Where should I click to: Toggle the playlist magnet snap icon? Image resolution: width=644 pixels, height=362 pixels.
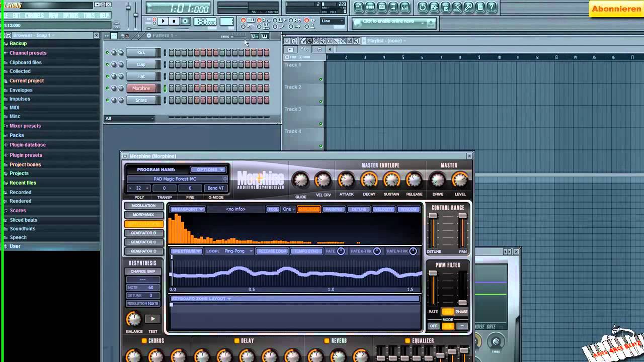[x=294, y=41]
